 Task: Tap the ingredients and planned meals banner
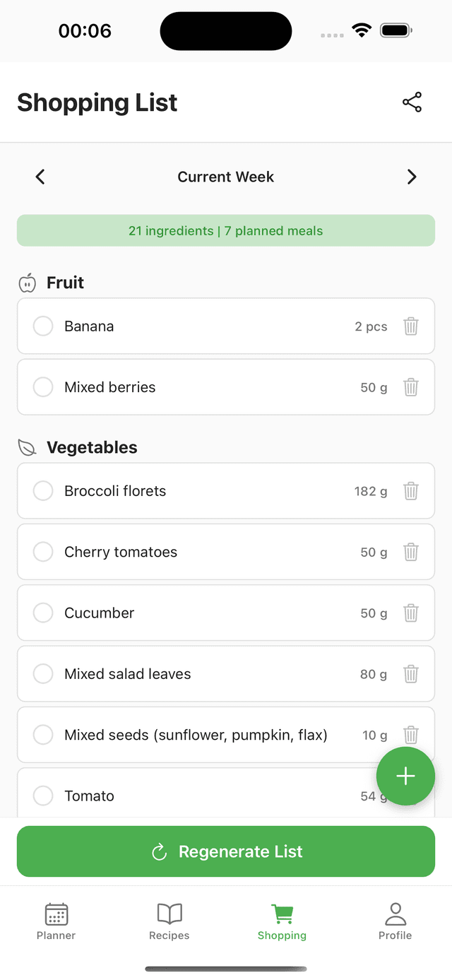click(226, 230)
